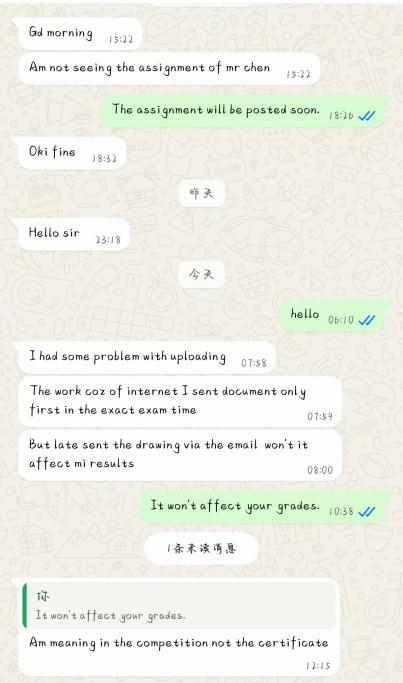Image resolution: width=403 pixels, height=683 pixels.
Task: Tap the read ticks next to 'hello'
Action: tap(366, 320)
